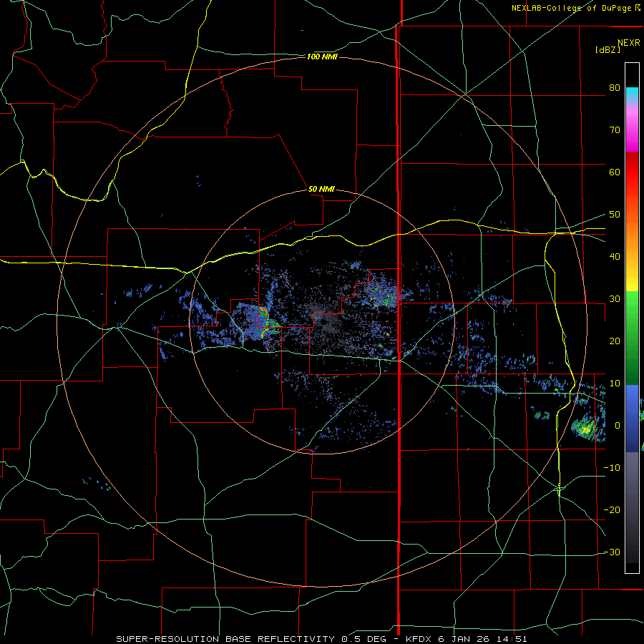Image resolution: width=644 pixels, height=644 pixels.
Task: Click the 50 NMI range ring label
Action: (x=321, y=190)
